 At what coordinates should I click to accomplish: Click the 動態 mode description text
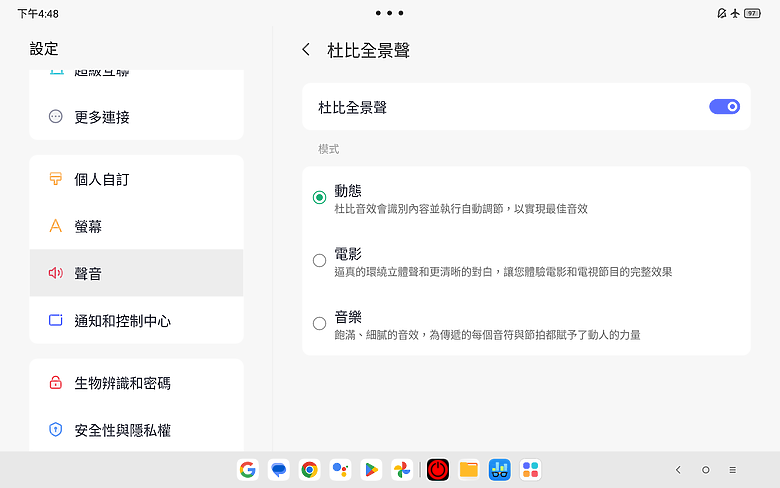461,209
